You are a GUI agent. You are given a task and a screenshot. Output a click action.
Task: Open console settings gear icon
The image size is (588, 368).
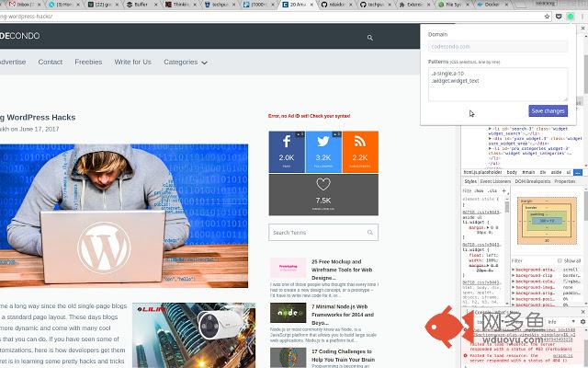[x=582, y=322]
